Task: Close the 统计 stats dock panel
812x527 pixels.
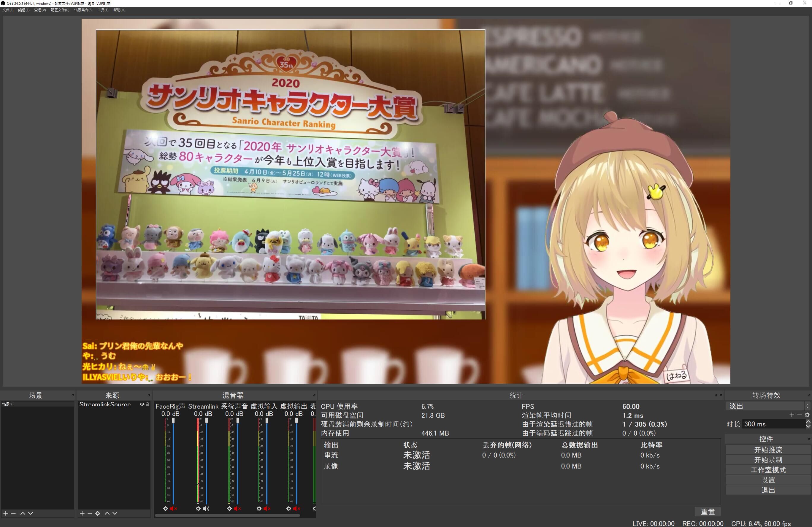Action: click(x=721, y=395)
